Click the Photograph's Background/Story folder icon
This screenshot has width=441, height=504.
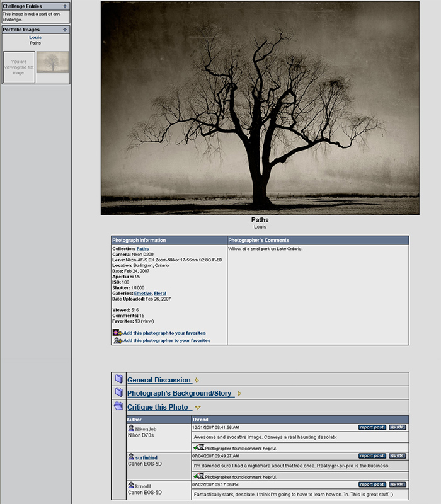pyautogui.click(x=119, y=392)
